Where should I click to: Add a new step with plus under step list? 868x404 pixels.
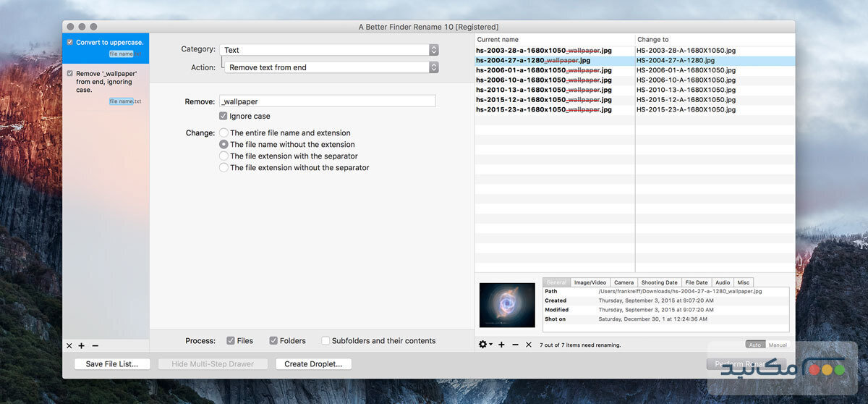tap(82, 346)
